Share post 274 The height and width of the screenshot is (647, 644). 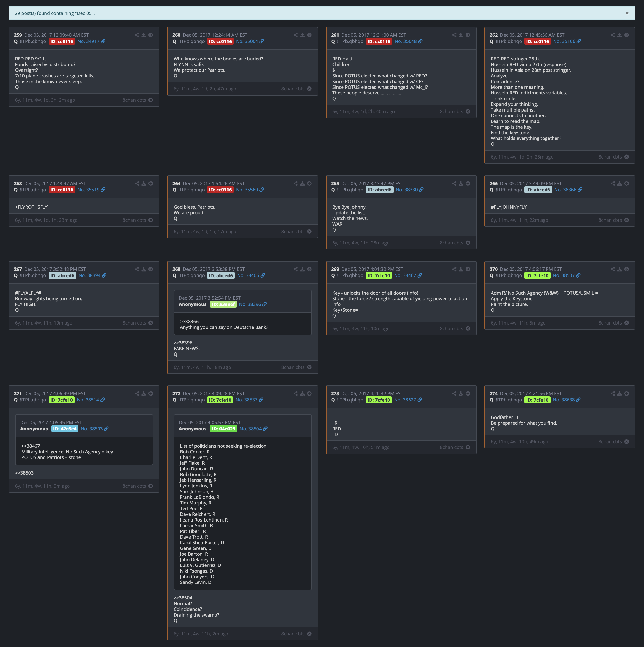(x=612, y=393)
